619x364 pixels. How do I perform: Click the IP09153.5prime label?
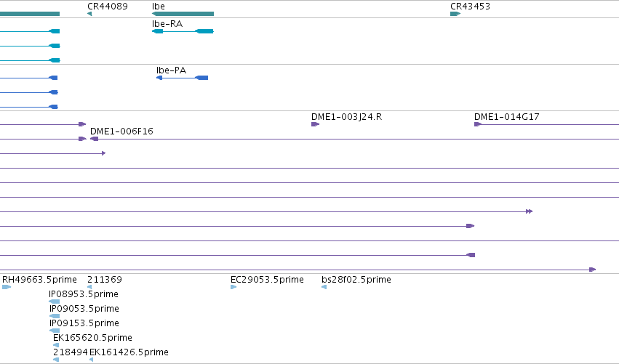coord(84,323)
